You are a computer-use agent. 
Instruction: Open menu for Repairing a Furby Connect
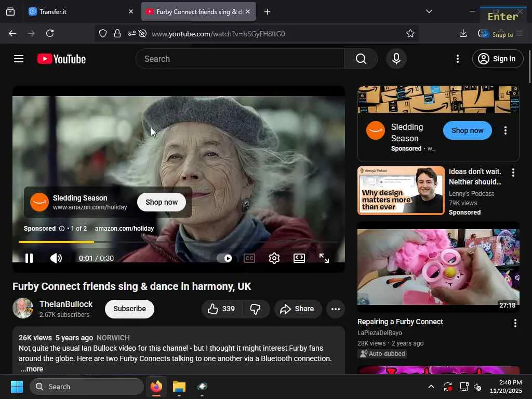[515, 323]
